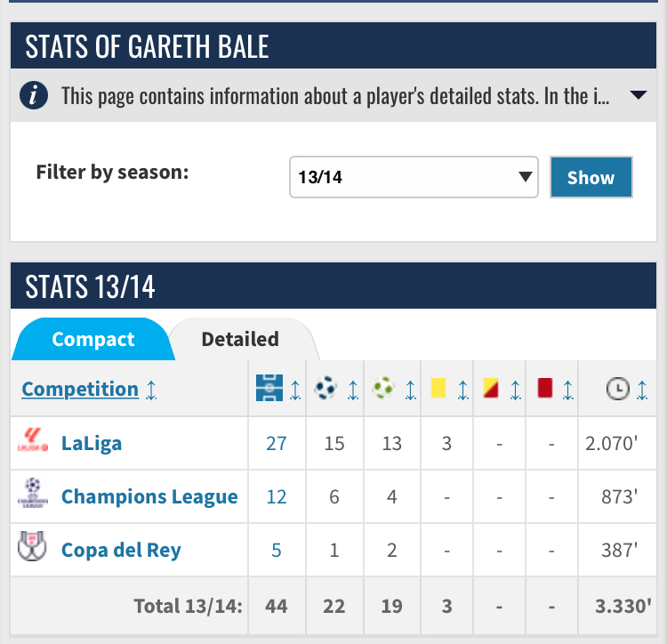Switch to the Detailed tab
The image size is (667, 644).
(x=240, y=339)
